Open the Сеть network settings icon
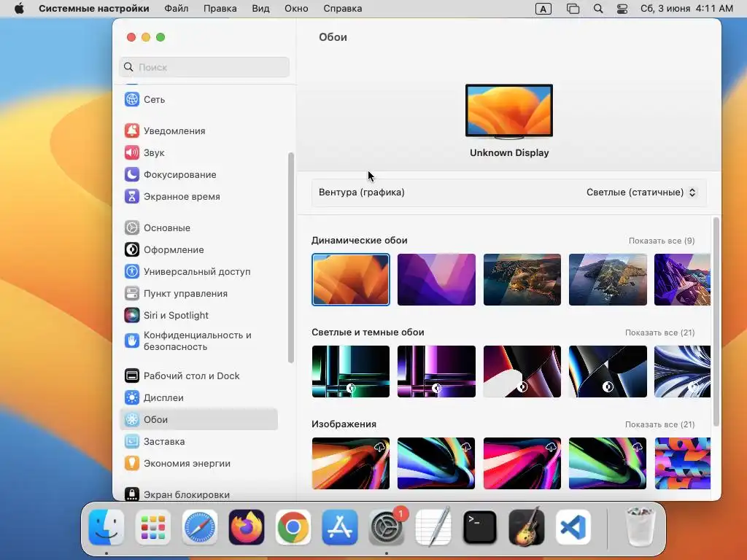This screenshot has width=747, height=560. 132,99
